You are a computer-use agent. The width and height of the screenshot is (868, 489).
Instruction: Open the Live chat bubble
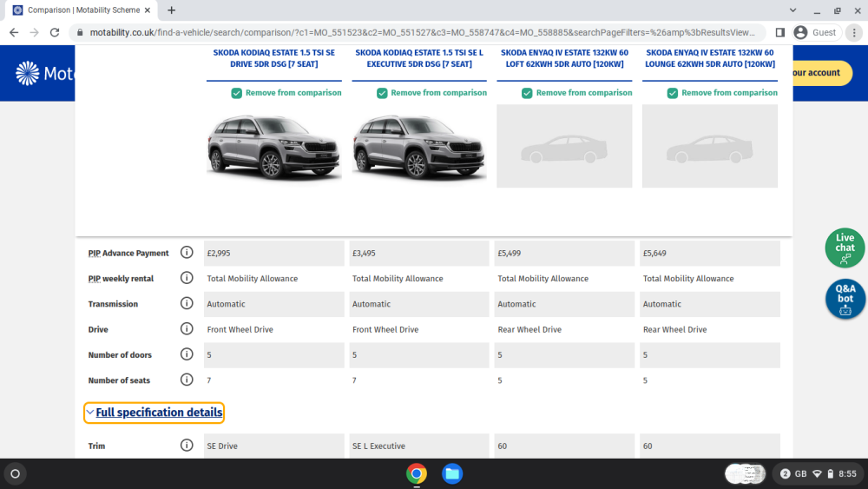click(x=845, y=248)
